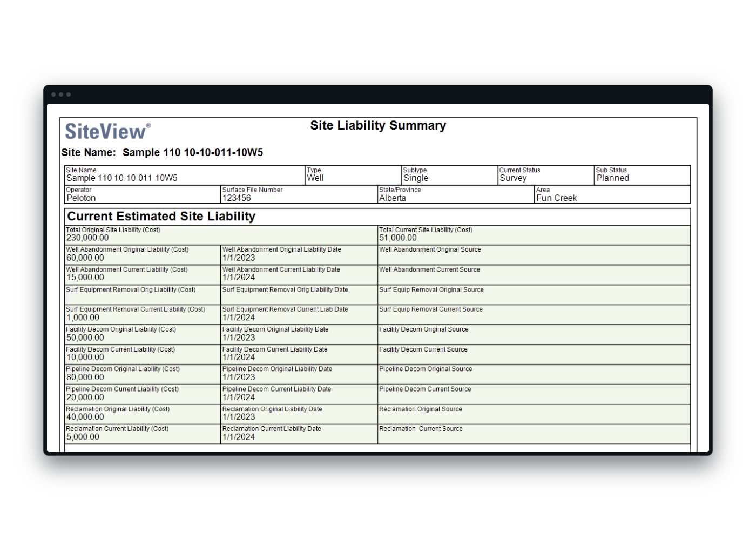Click Well Abandonment Current Liability '15,000.00'
This screenshot has height=540, width=756.
tap(85, 278)
